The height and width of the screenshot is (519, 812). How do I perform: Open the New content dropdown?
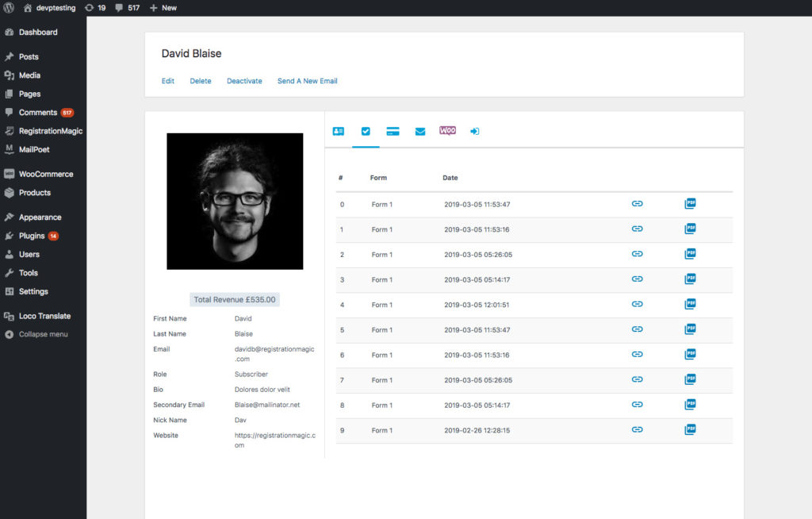163,8
